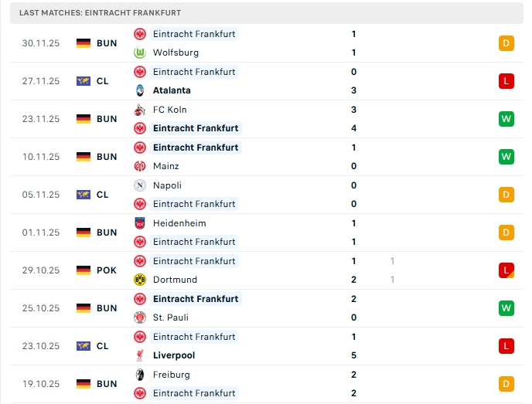This screenshot has width=532, height=404.
Task: Click the Last Matches Eintracht Frankfurt header
Action: click(x=101, y=13)
